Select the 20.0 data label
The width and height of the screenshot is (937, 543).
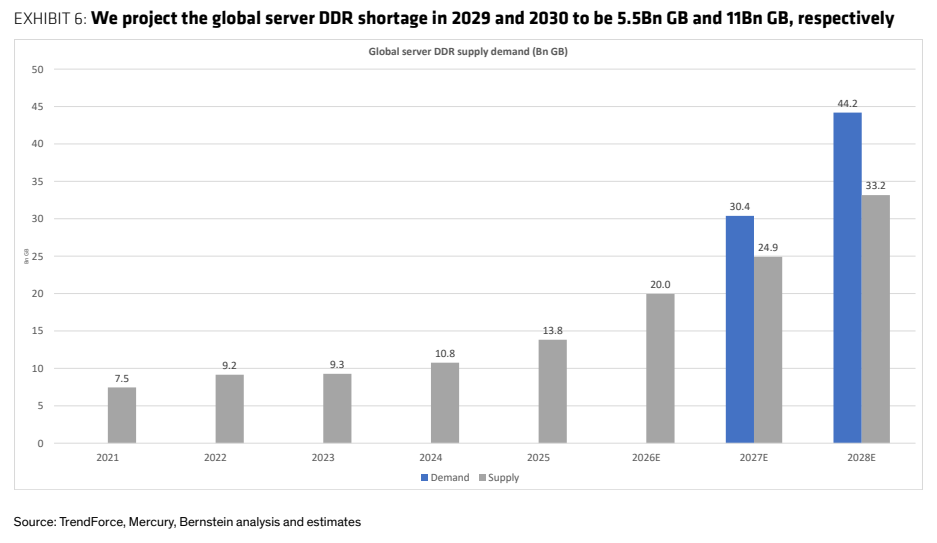(x=660, y=285)
